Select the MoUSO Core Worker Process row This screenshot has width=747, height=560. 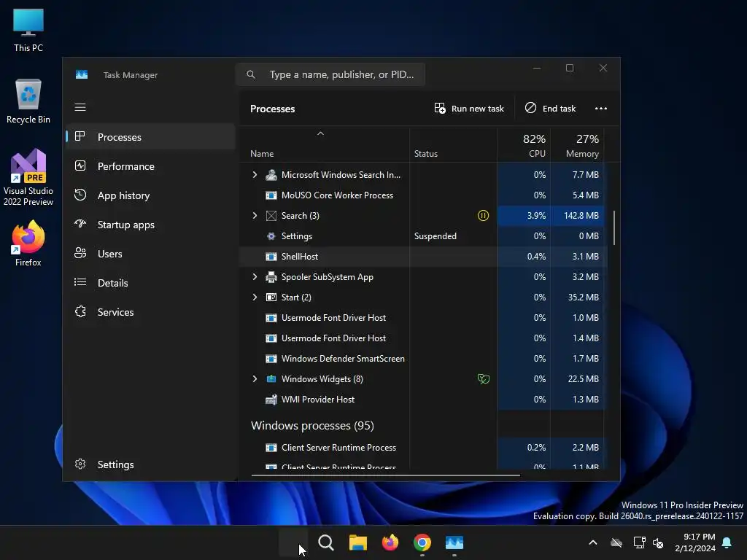pos(422,195)
